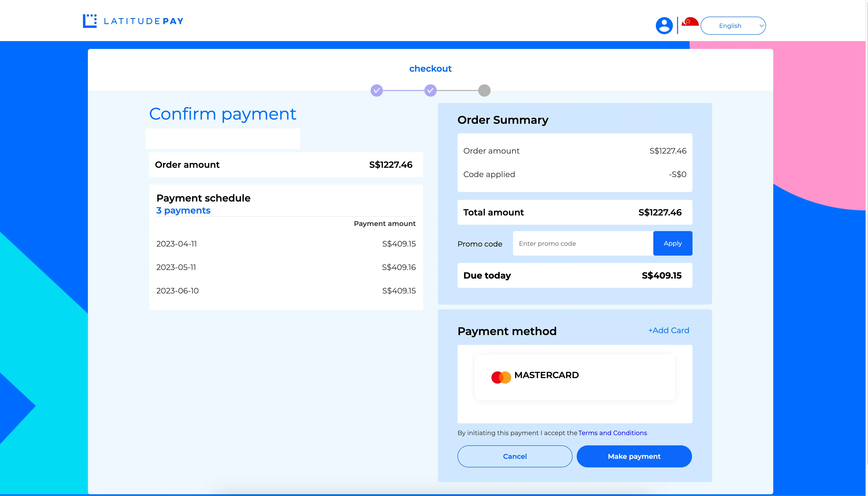This screenshot has height=496, width=868.
Task: Click the Payment method heading
Action: click(x=507, y=331)
